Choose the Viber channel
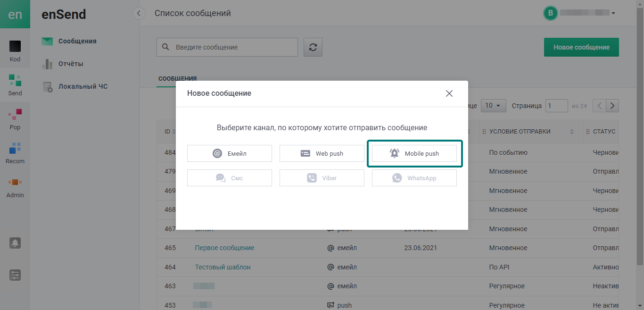 (x=322, y=178)
